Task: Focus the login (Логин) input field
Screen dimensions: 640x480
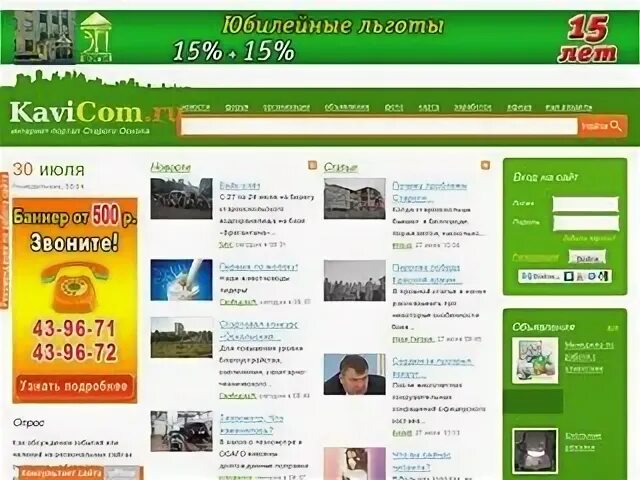Action: [x=586, y=204]
